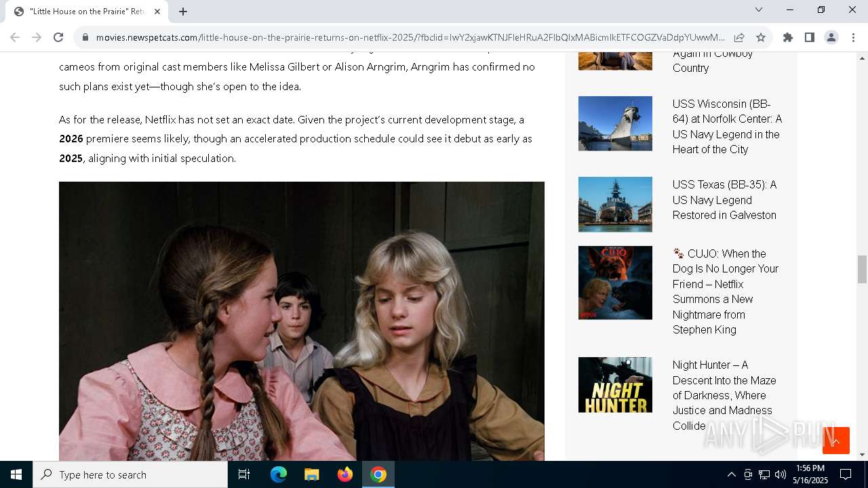This screenshot has height=488, width=868.
Task: Click the red scroll-to-top button
Action: click(836, 441)
